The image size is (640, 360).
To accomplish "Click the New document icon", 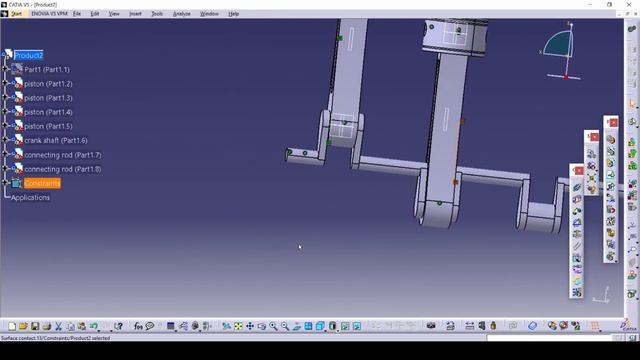I will pyautogui.click(x=12, y=326).
